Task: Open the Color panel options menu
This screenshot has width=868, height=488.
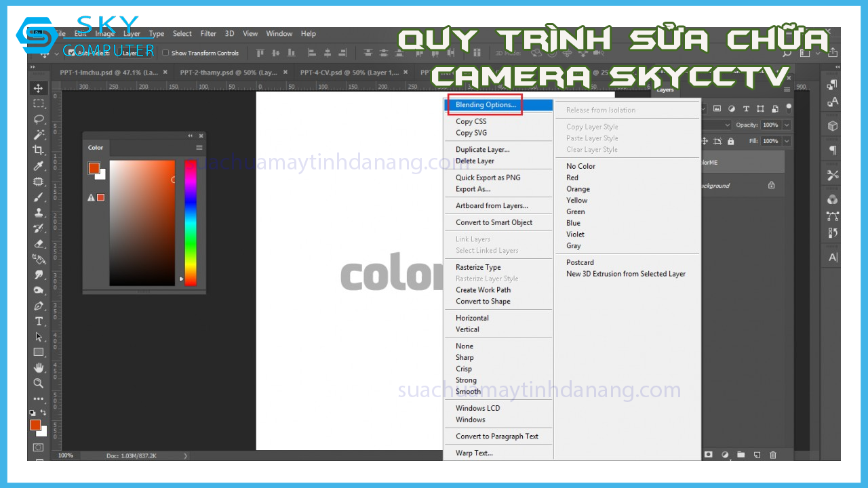Action: coord(199,148)
